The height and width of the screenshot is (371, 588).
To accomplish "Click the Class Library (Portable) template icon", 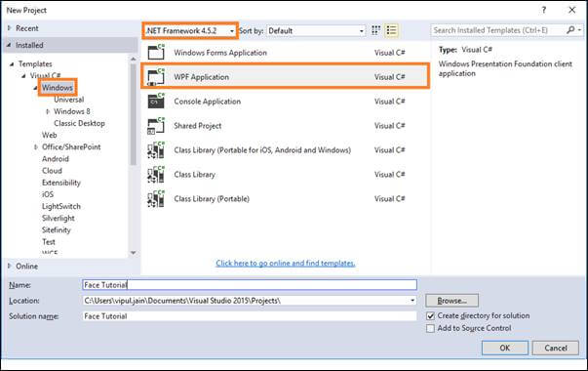I will point(156,198).
